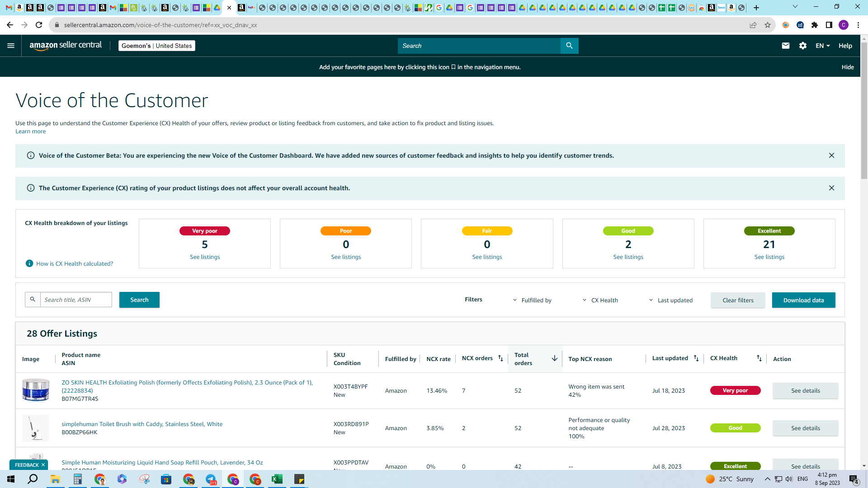The height and width of the screenshot is (488, 868).
Task: Click the Good badge in Toilet Brush row
Action: (x=735, y=428)
